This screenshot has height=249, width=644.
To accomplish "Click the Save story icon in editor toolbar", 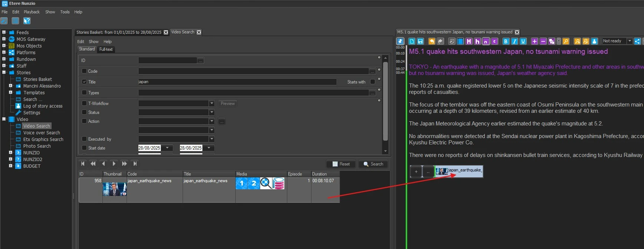I will click(x=420, y=41).
